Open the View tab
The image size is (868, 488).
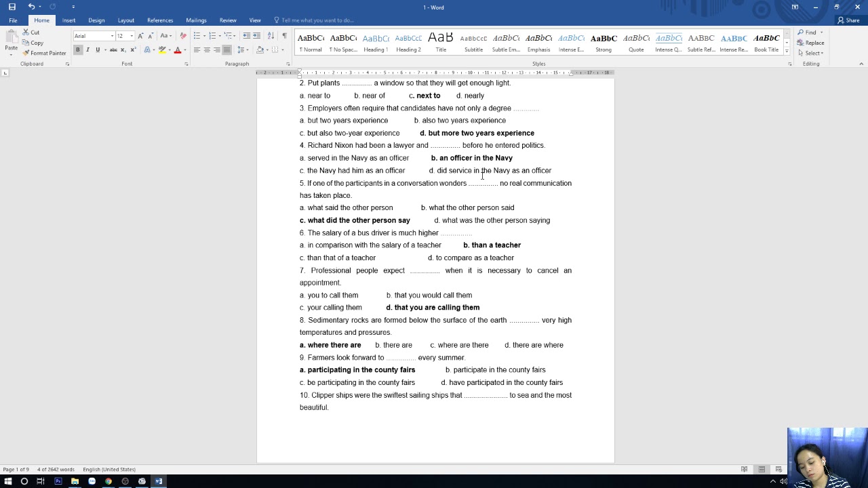point(255,20)
